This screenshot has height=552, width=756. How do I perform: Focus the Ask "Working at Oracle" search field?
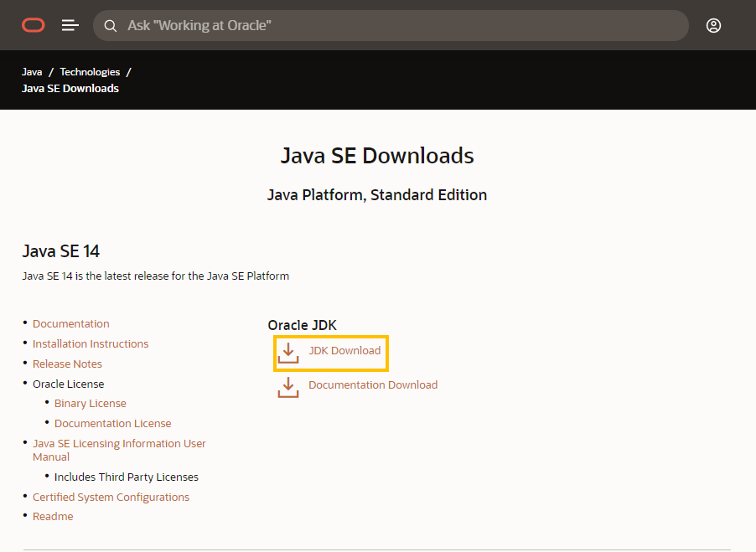391,25
